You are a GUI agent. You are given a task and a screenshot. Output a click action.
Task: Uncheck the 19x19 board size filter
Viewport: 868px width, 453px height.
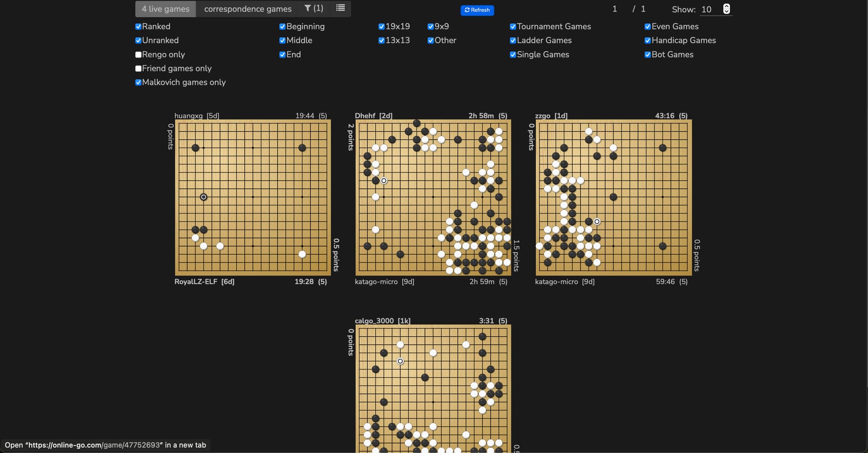point(382,27)
